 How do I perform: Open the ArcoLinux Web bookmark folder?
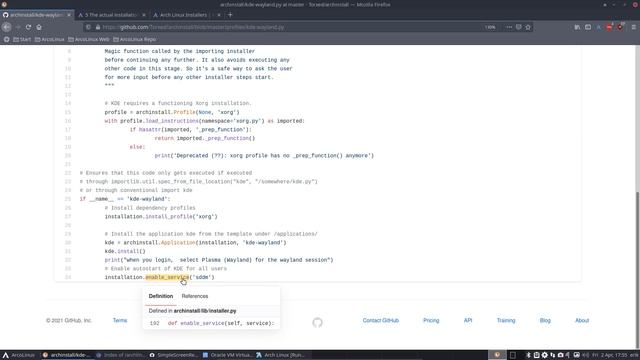click(89, 39)
